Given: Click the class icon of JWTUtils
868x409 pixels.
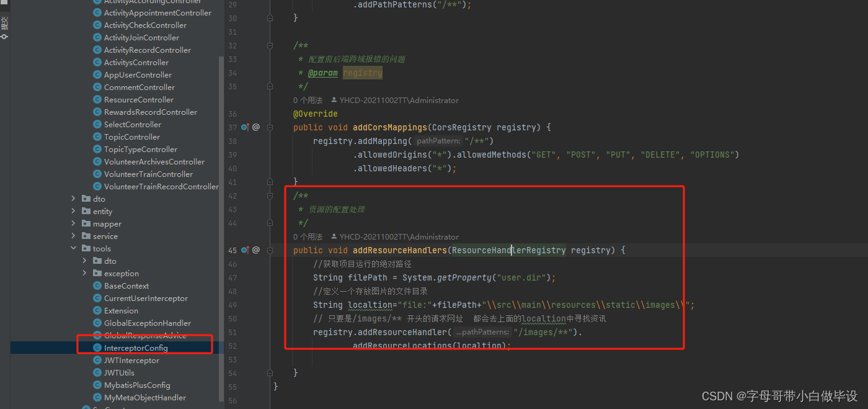Looking at the screenshot, I should [x=97, y=372].
